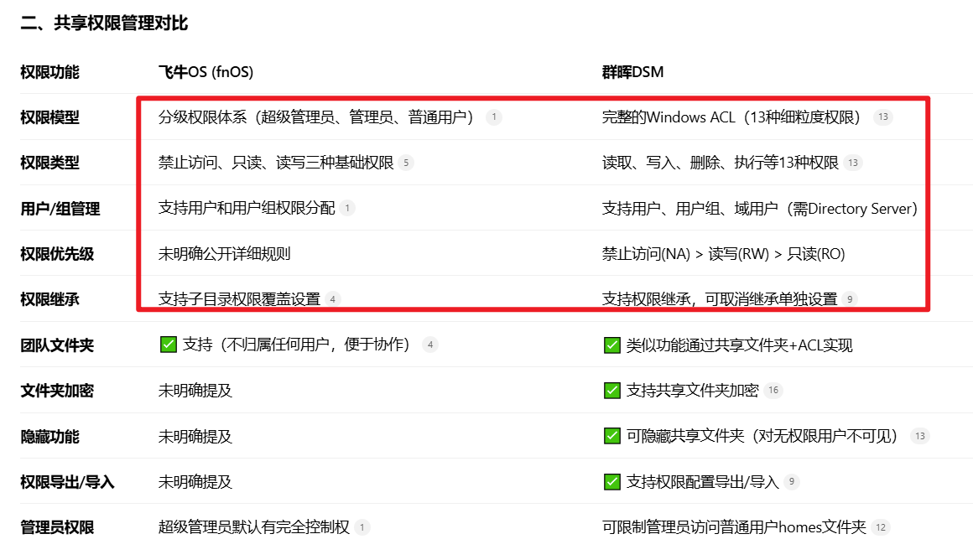The image size is (973, 560).
Task: Click the text 可限制管理员访问普通用户homes文件夹
Action: (x=734, y=527)
